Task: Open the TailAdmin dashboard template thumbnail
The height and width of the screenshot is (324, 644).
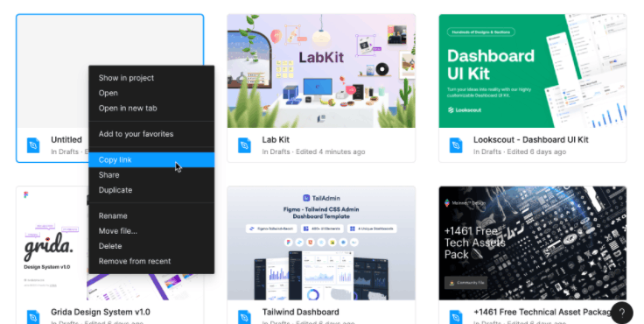Action: (321, 243)
